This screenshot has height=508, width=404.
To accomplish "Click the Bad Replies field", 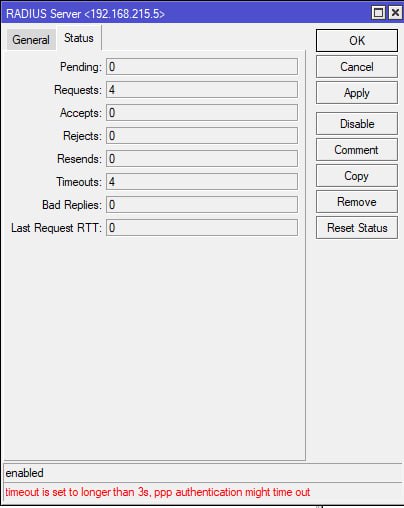I will pyautogui.click(x=202, y=205).
